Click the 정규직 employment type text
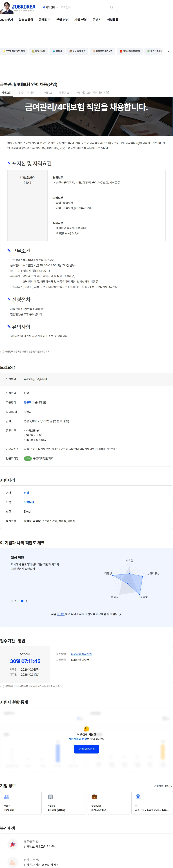The height and width of the screenshot is (868, 173). (28, 402)
